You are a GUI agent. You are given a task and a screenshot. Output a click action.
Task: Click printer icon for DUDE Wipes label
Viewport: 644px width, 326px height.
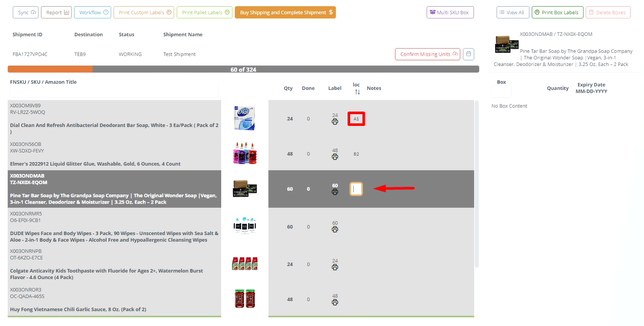pos(335,229)
